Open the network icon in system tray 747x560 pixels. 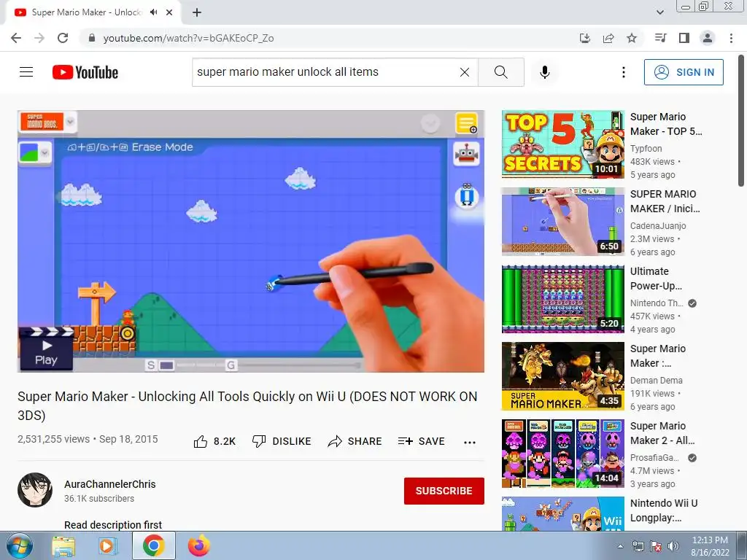click(x=638, y=546)
